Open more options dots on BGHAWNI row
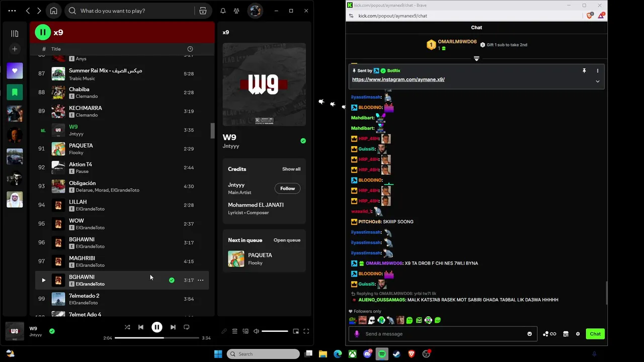 pyautogui.click(x=201, y=280)
